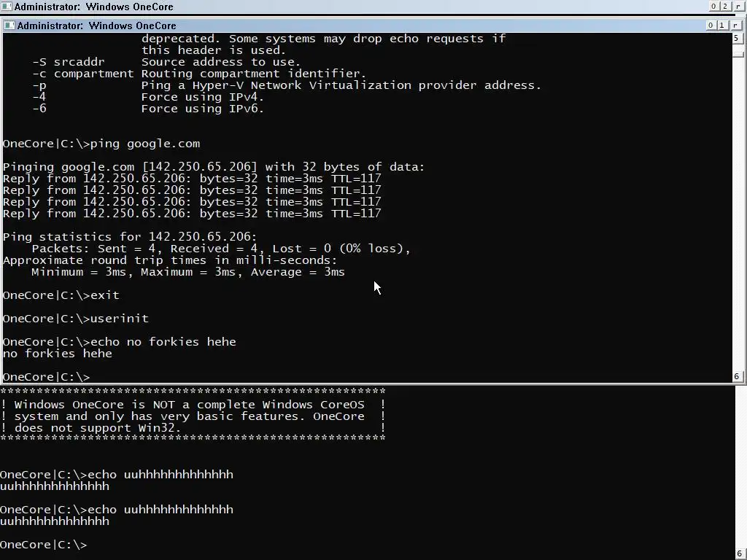Click the empty prompt in the back console window
This screenshot has width=747, height=560.
click(x=43, y=545)
